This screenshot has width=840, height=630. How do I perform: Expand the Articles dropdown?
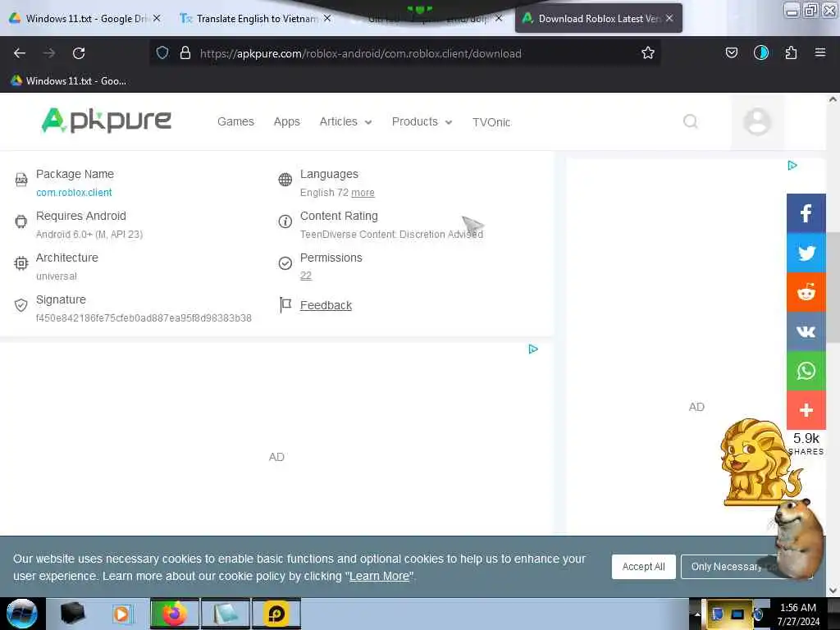[345, 121]
